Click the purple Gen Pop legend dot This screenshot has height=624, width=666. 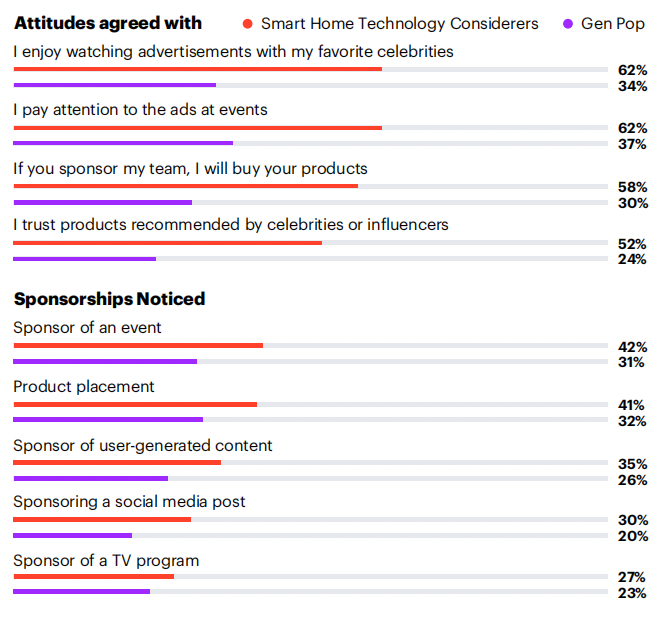[567, 24]
